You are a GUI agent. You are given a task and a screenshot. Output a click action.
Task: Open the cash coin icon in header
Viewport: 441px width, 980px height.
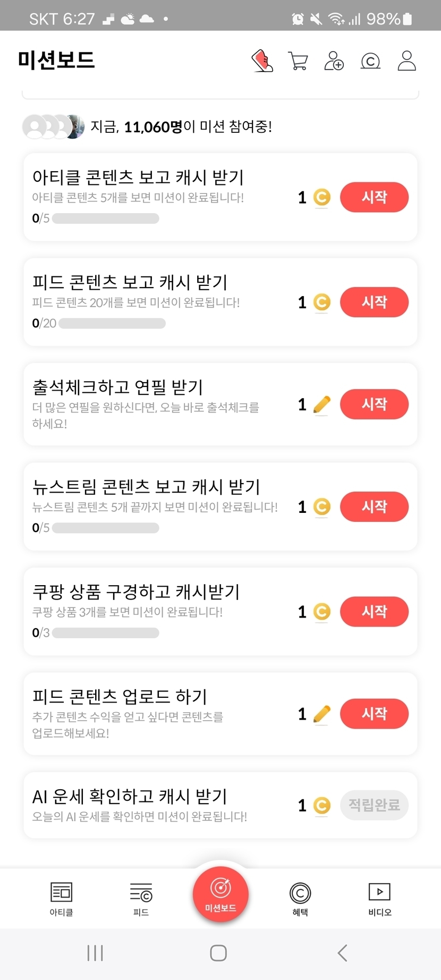click(x=370, y=61)
